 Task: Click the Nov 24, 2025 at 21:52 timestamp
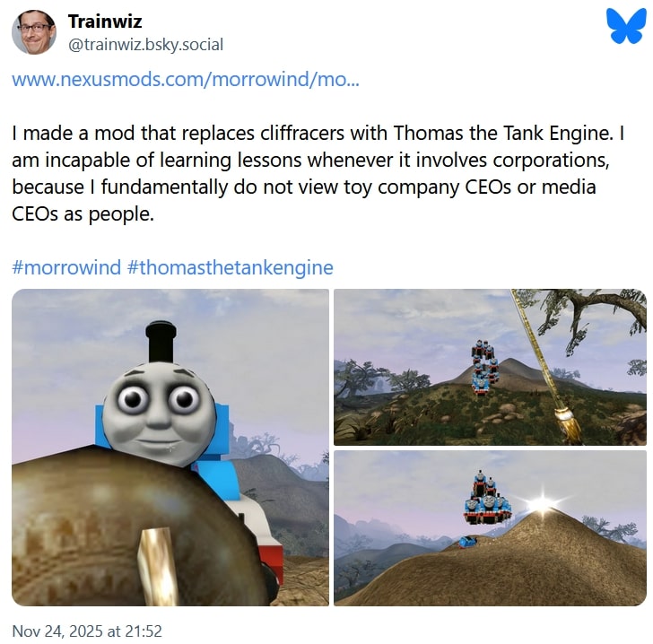[87, 631]
